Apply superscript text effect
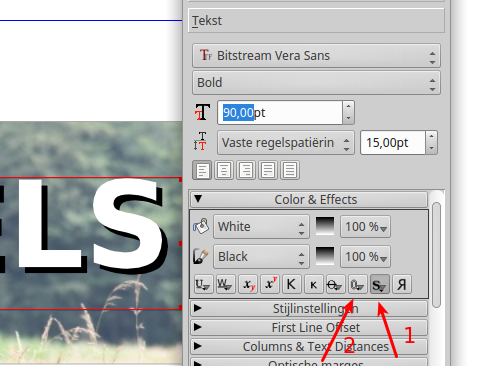This screenshot has height=366, width=478. 269,284
